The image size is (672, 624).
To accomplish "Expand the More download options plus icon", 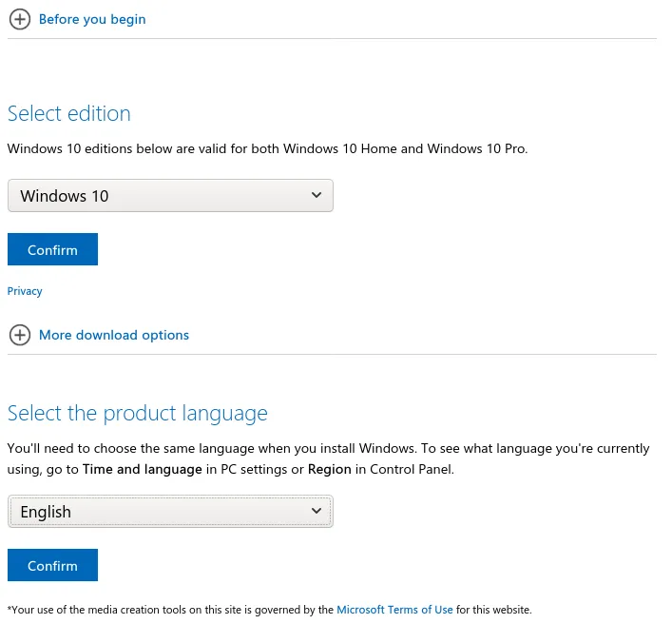I will tap(20, 335).
